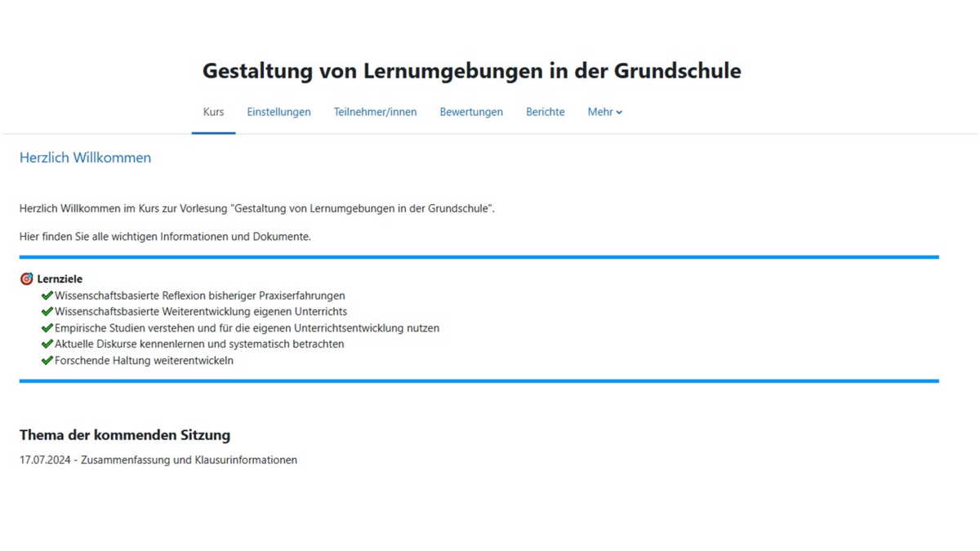The image size is (980, 551).
Task: Click the course title heading
Action: 471,71
